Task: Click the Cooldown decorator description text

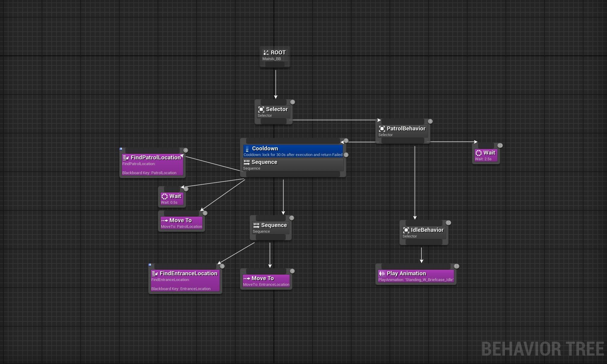Action: [x=293, y=155]
